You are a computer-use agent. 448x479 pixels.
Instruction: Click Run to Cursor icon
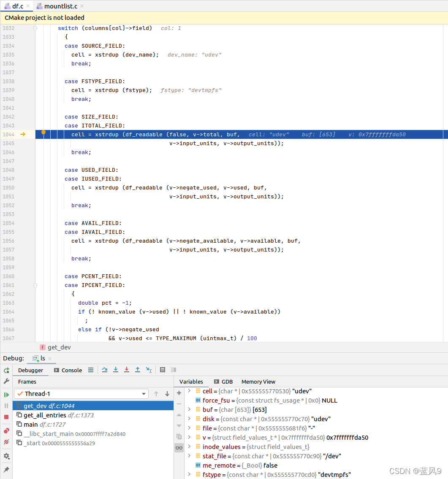[x=149, y=370]
